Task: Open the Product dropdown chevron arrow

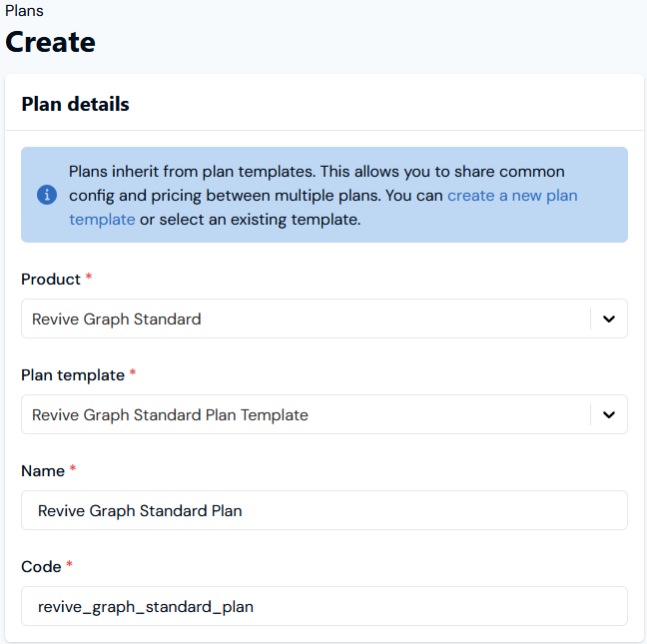Action: click(x=609, y=320)
